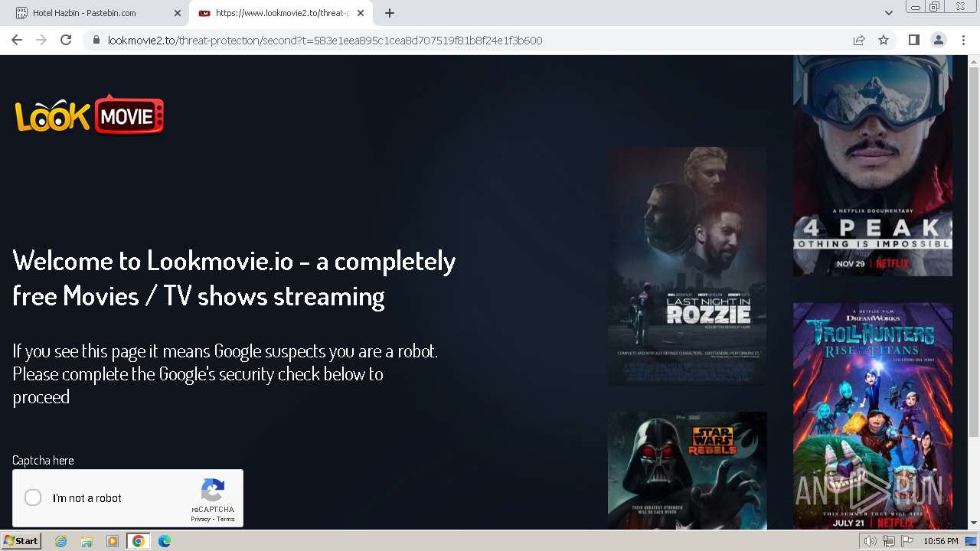Screen dimensions: 980x551
Task: Open the reCAPTCHA Privacy link
Action: pos(201,519)
